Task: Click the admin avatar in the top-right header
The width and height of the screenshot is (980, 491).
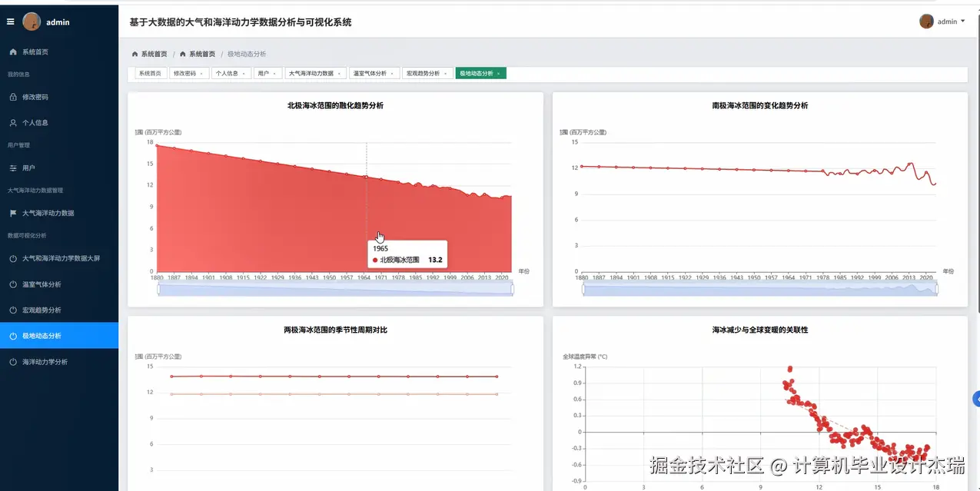Action: click(x=926, y=22)
